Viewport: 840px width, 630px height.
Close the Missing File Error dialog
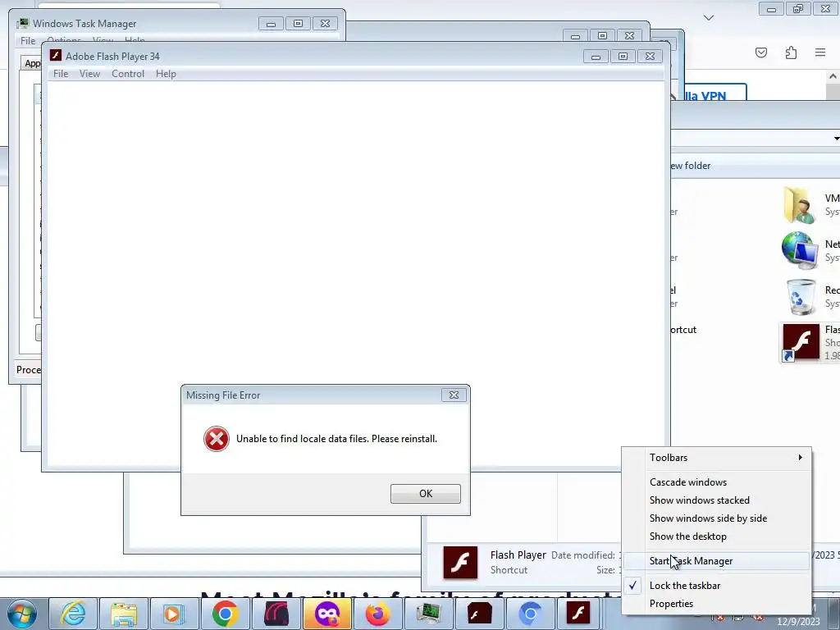pos(454,395)
